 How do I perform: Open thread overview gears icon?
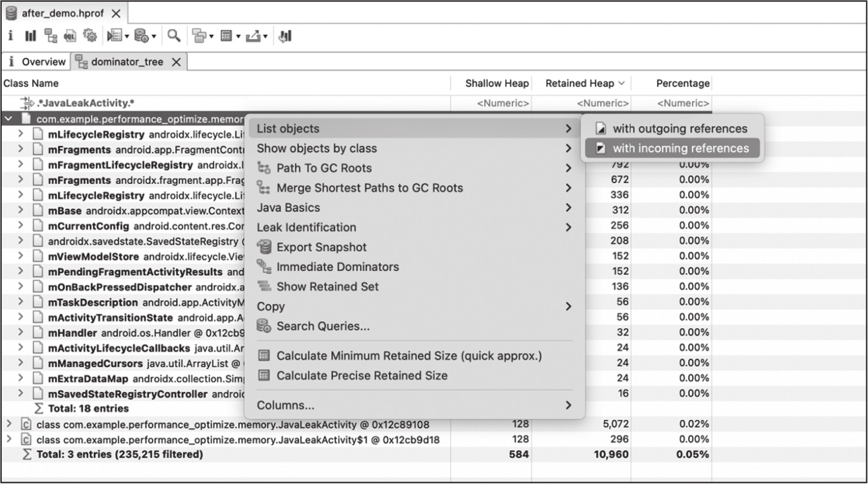pos(90,36)
